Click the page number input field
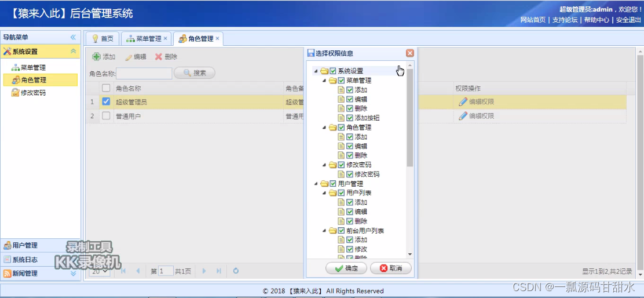Screen dimensions: 644x298 (x=166, y=271)
